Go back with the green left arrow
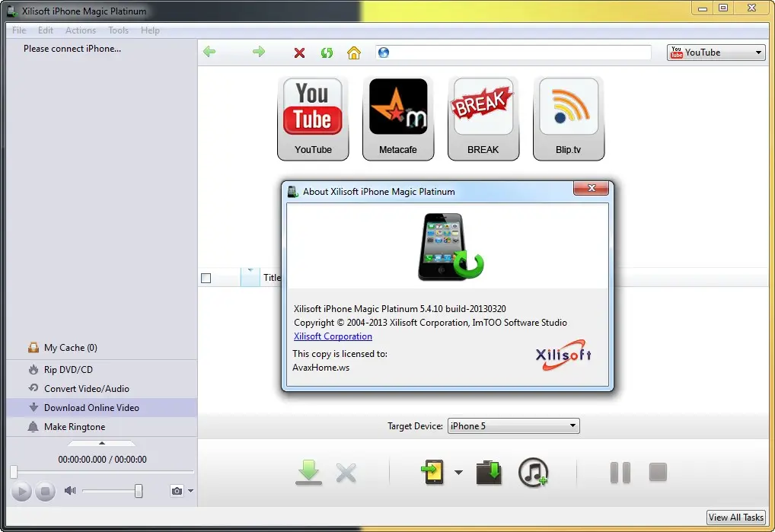 (209, 52)
